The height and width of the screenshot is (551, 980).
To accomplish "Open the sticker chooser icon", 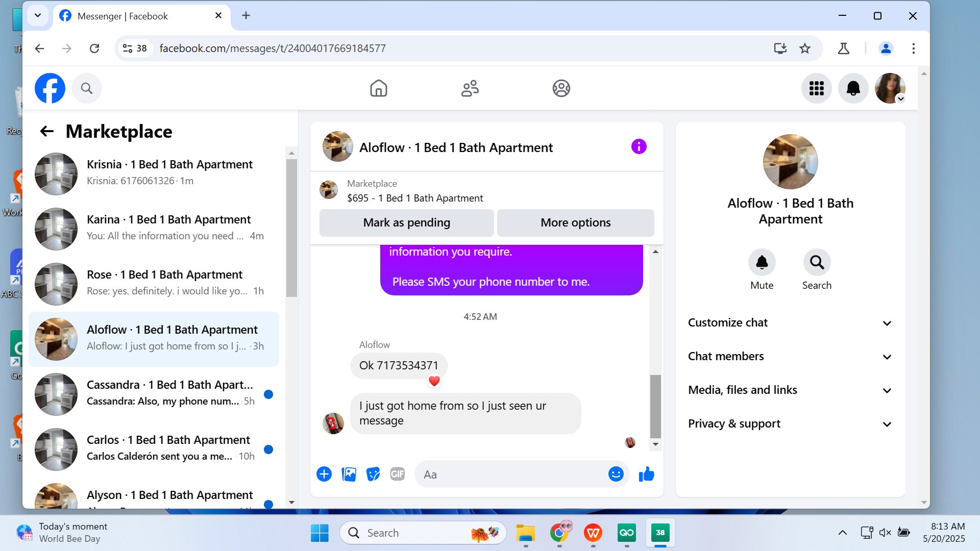I will (373, 474).
